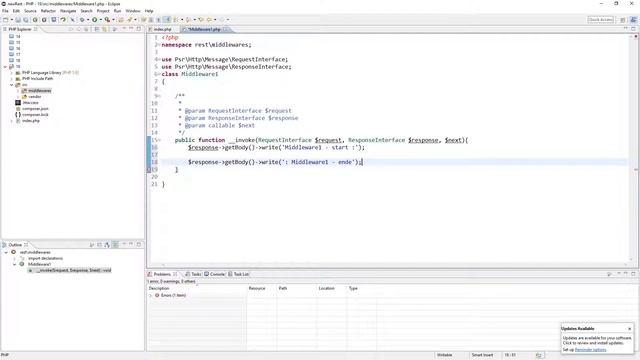Open the Reminder options link
The image size is (640, 360).
pyautogui.click(x=590, y=350)
